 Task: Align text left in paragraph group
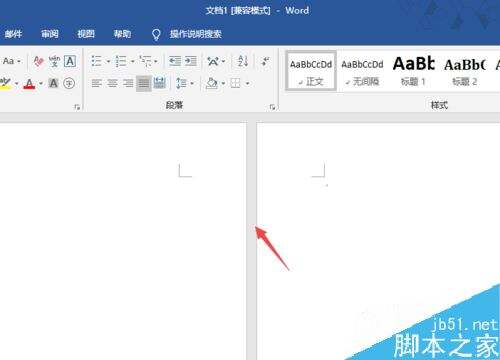tap(97, 83)
